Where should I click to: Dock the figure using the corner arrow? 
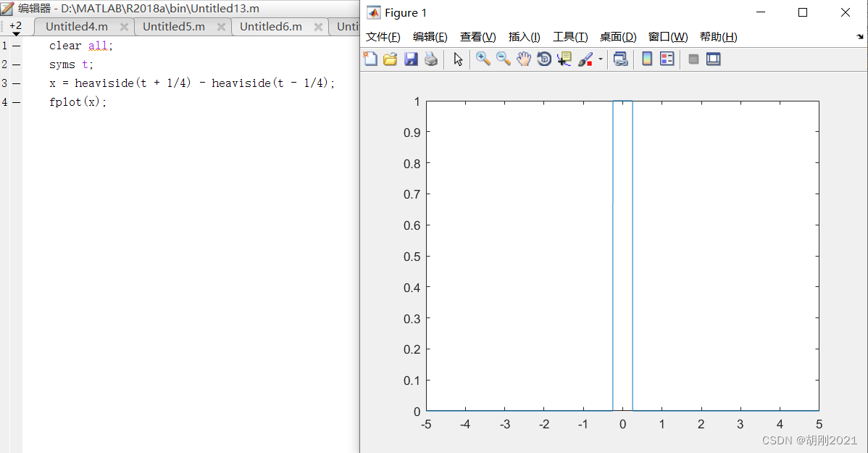tap(860, 36)
